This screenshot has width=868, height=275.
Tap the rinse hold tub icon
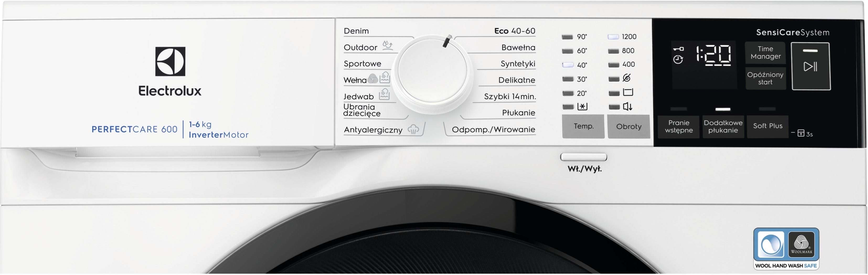628,92
